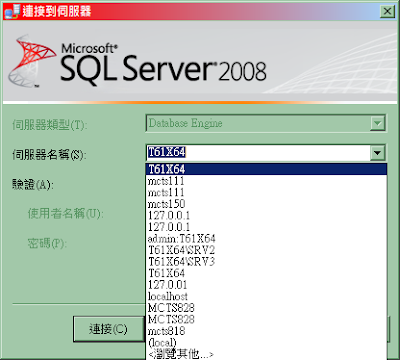The height and width of the screenshot is (360, 400).
Task: Select the 127.0.01 entry in the list
Action: (266, 284)
